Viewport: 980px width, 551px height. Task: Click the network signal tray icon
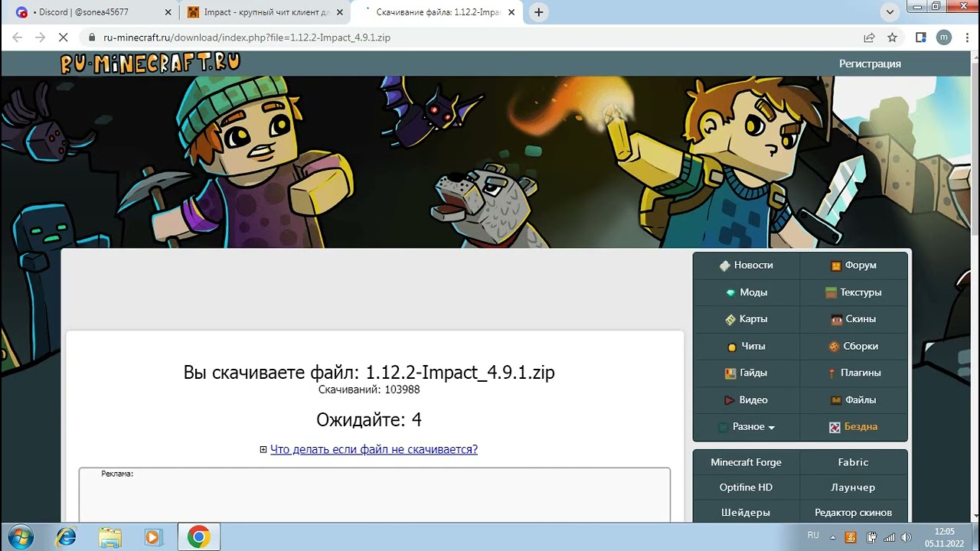point(889,536)
